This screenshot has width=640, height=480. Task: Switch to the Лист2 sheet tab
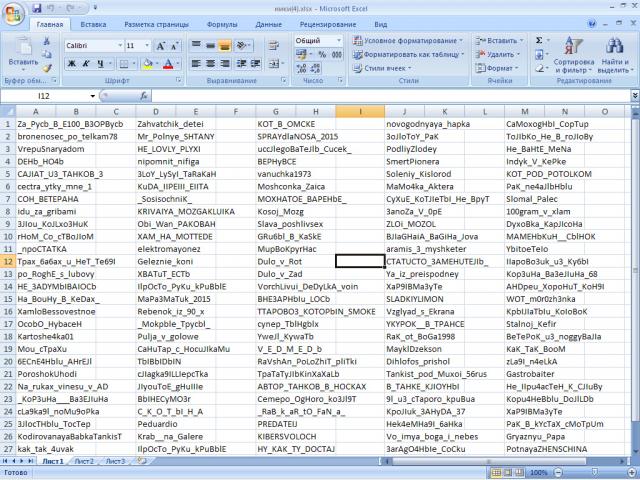point(85,462)
